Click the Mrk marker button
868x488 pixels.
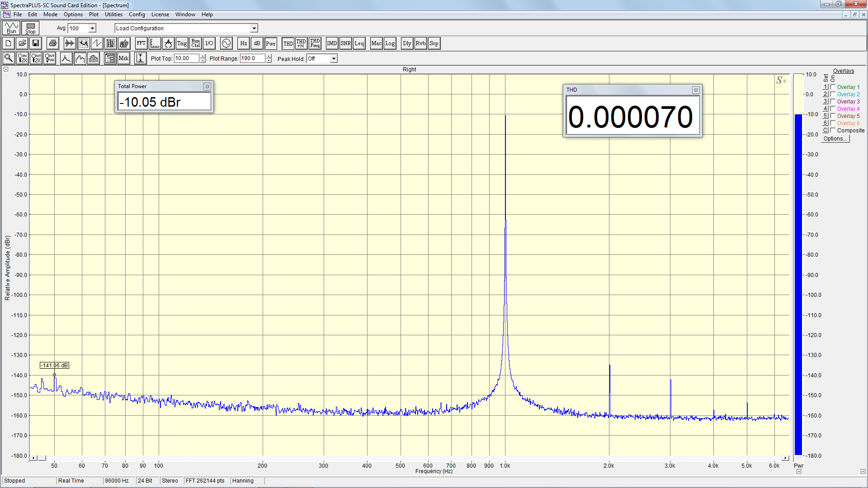tap(123, 58)
